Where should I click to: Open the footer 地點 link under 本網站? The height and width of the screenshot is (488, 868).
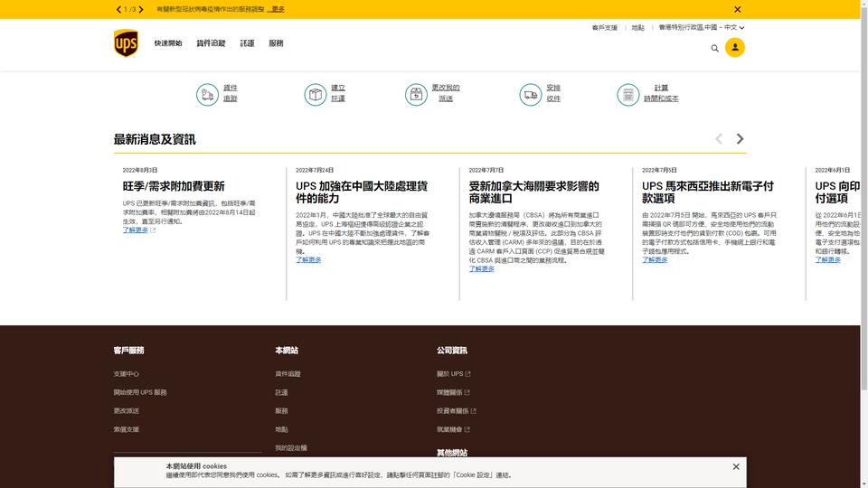(282, 429)
